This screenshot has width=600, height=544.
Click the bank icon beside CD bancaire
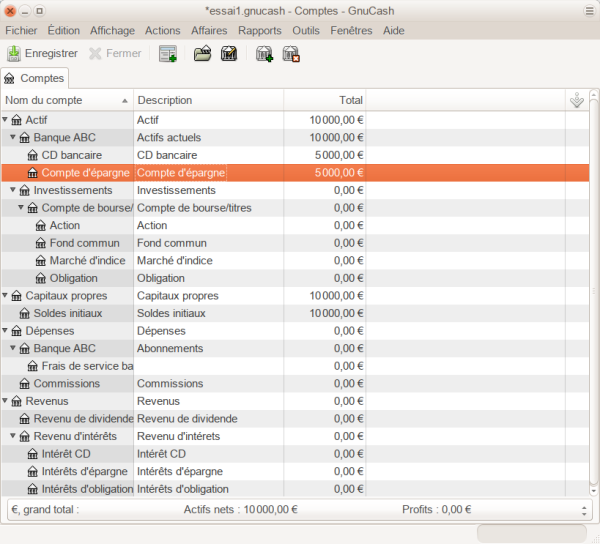pos(32,155)
